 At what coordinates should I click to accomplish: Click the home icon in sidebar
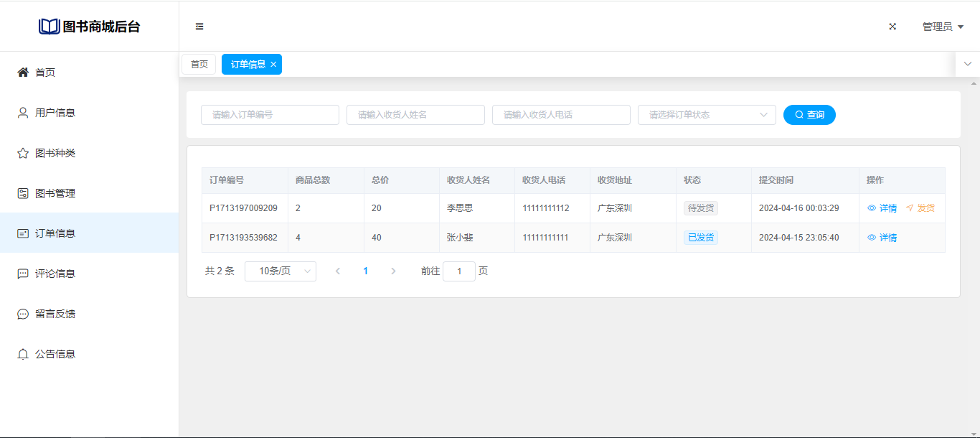(x=23, y=73)
